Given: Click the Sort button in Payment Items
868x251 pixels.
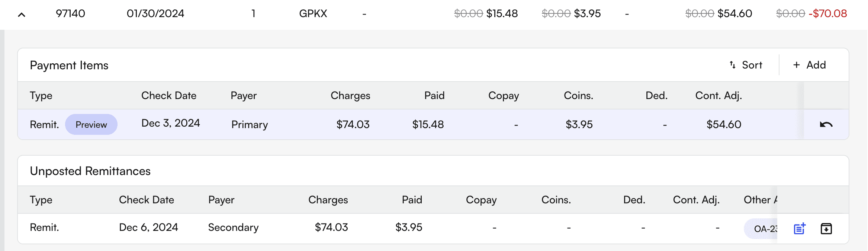Looking at the screenshot, I should click(746, 65).
